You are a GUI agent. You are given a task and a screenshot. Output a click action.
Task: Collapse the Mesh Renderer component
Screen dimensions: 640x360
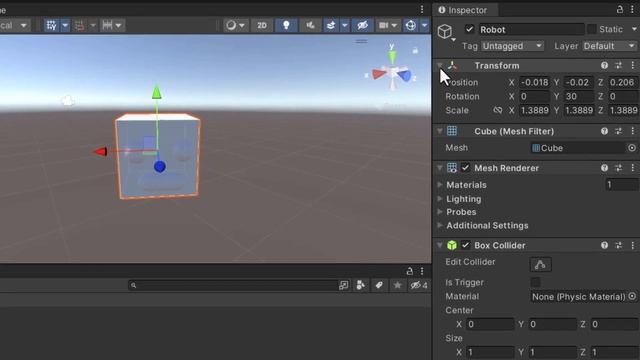(440, 168)
